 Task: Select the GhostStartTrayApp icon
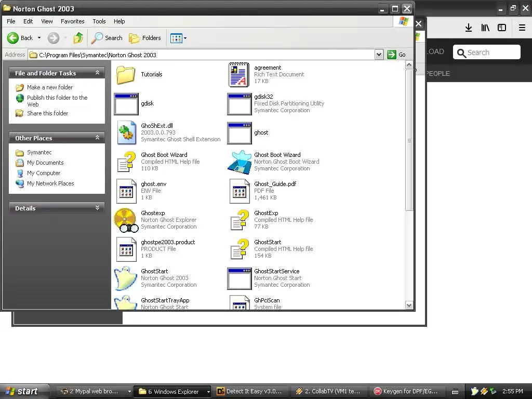126,303
